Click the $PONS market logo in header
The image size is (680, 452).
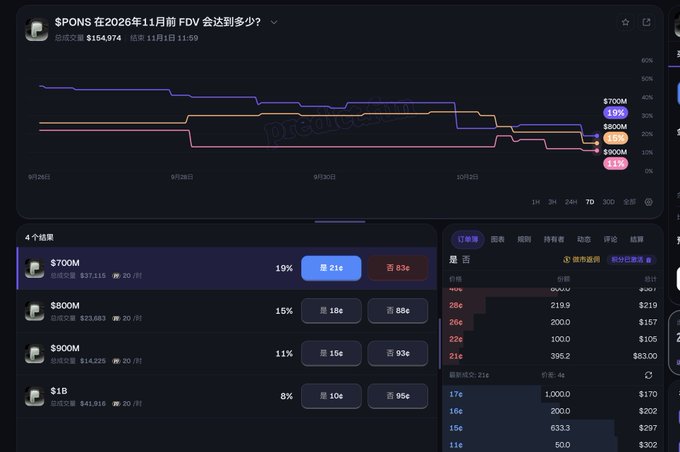click(x=37, y=29)
